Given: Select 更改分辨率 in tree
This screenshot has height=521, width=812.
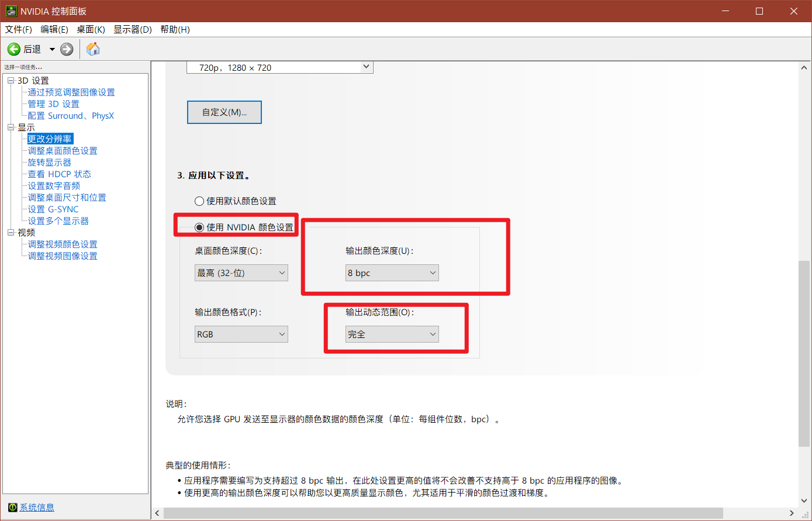Looking at the screenshot, I should pos(50,139).
